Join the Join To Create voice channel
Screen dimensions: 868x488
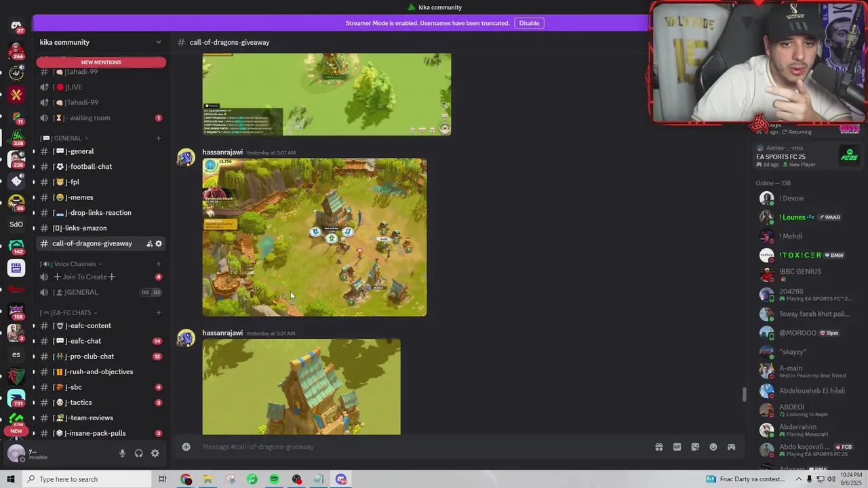(x=100, y=277)
